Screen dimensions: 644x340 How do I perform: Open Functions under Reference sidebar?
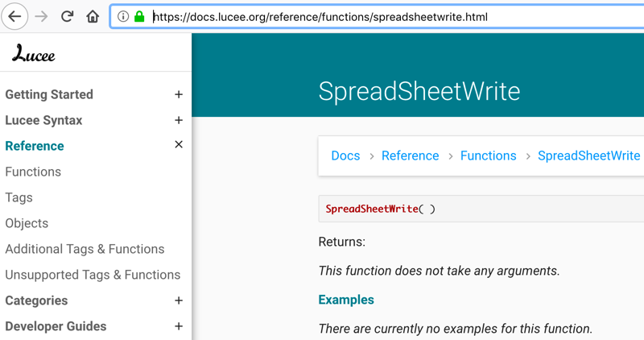pos(33,172)
